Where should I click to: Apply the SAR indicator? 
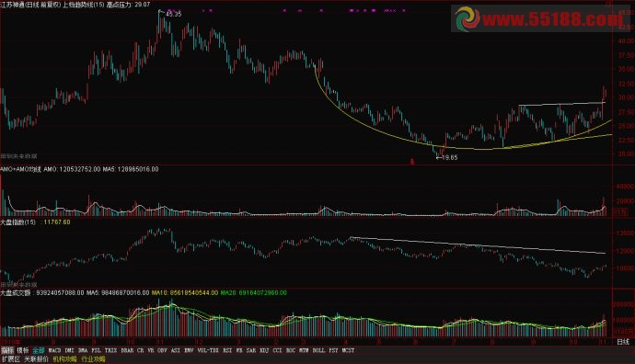click(251, 350)
